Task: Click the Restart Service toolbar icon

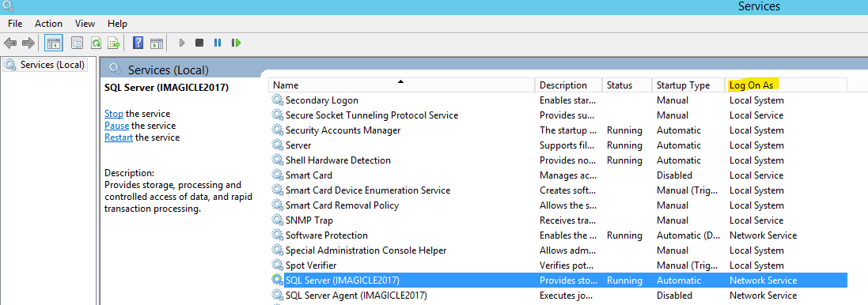Action: (x=237, y=43)
